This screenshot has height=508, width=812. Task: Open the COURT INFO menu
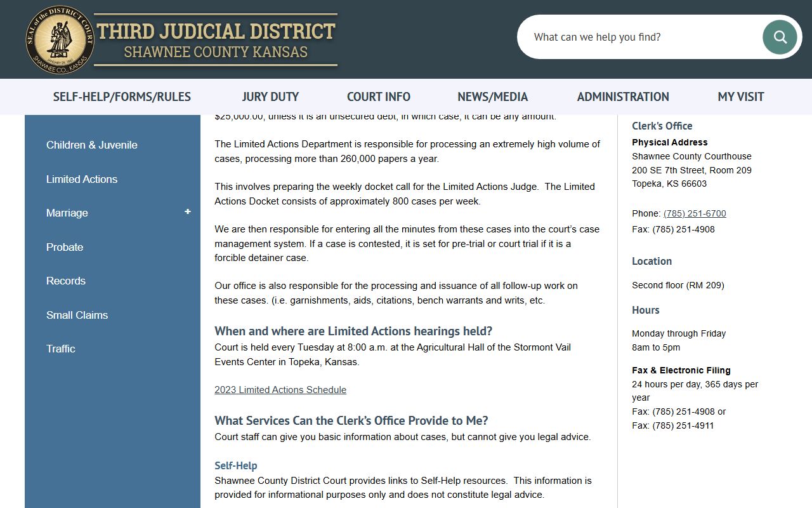pyautogui.click(x=379, y=97)
